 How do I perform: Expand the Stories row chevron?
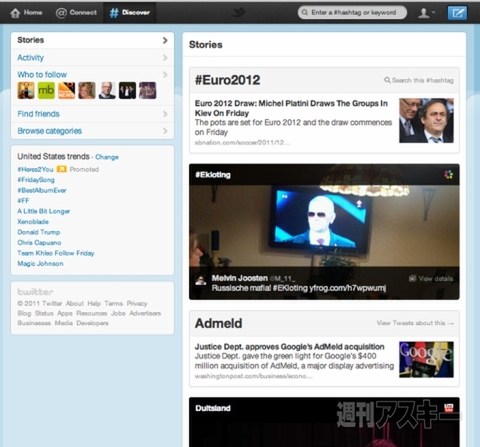[165, 40]
